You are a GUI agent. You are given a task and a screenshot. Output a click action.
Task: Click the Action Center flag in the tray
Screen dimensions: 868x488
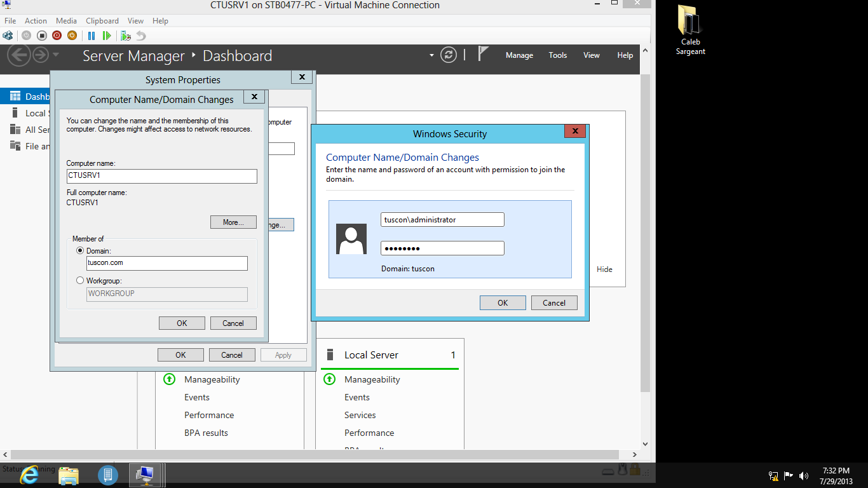(x=789, y=475)
